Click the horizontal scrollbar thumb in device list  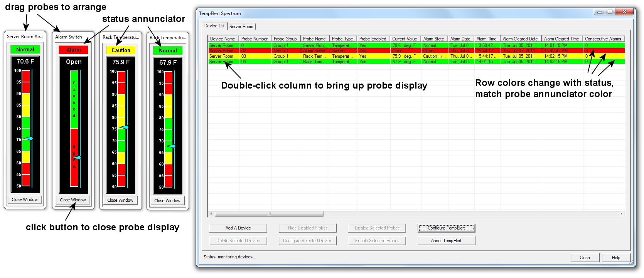click(269, 214)
